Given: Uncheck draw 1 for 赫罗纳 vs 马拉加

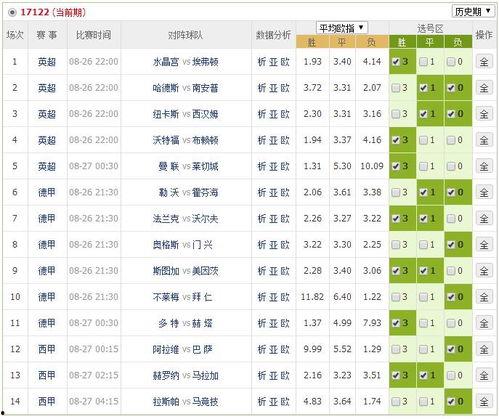Looking at the screenshot, I should coord(423,375).
